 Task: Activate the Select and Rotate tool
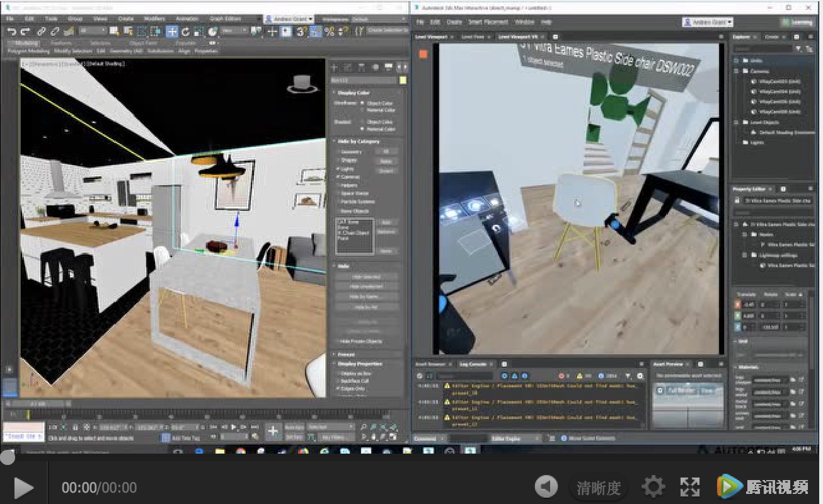coord(185,31)
